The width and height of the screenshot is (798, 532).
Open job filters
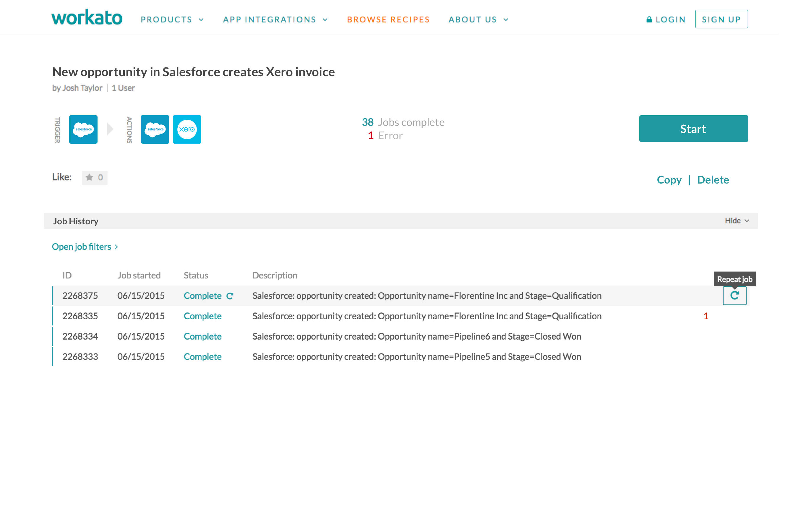tap(85, 247)
